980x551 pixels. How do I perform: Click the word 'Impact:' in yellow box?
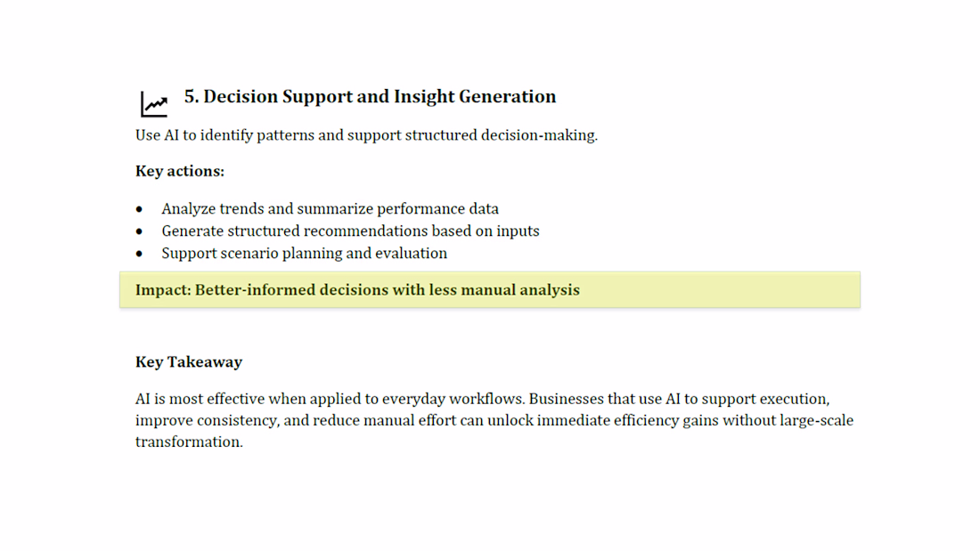pyautogui.click(x=163, y=290)
